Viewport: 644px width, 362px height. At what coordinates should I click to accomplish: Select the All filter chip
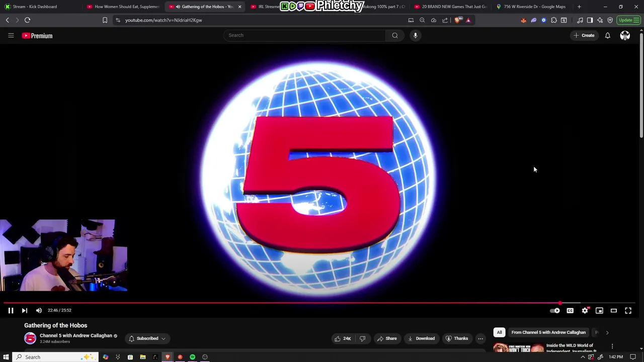[499, 332]
